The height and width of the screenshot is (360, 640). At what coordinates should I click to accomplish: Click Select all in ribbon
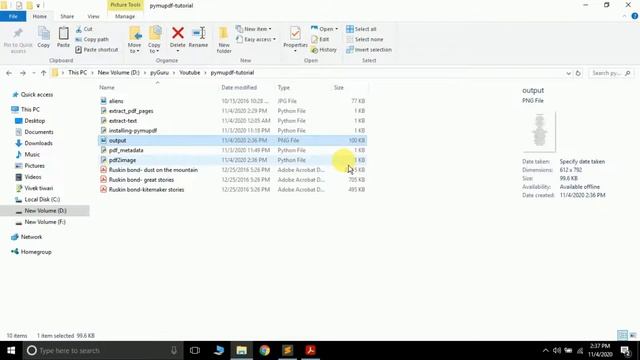(361, 29)
